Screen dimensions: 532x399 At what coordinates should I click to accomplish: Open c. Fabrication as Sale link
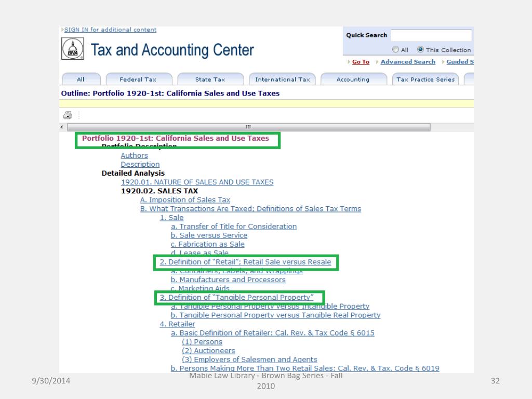coord(208,244)
